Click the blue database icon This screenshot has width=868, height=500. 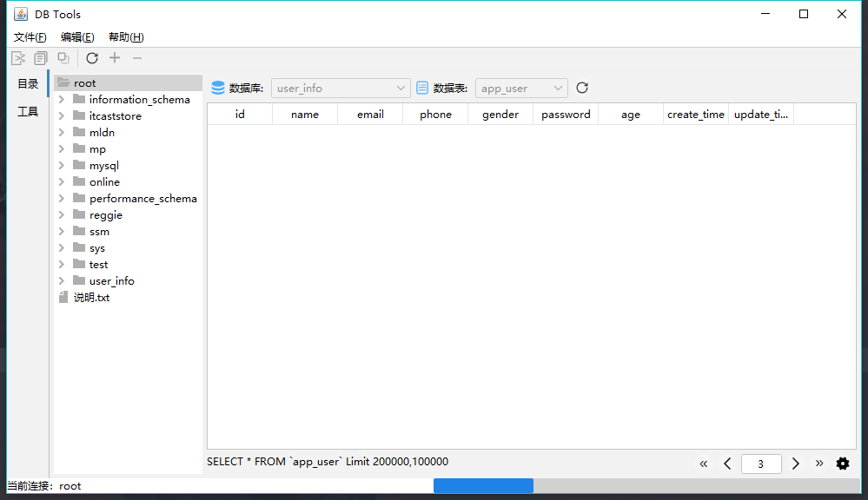218,88
